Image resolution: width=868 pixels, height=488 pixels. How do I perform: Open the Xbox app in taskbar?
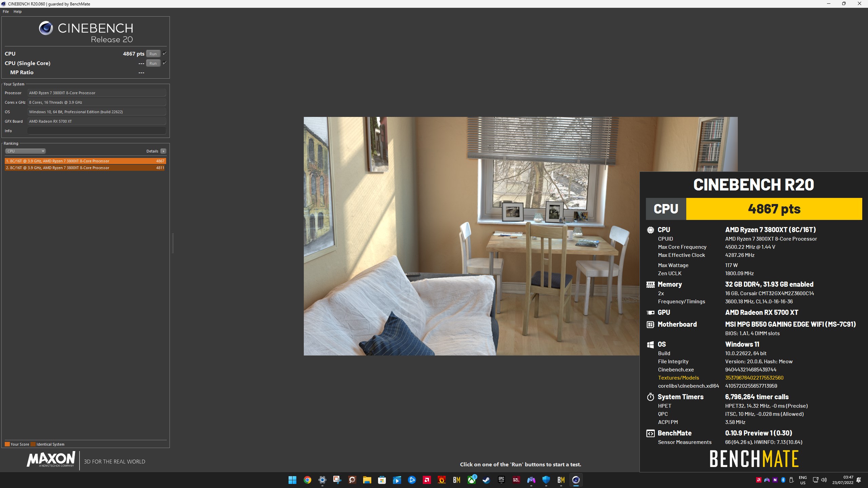pyautogui.click(x=471, y=480)
